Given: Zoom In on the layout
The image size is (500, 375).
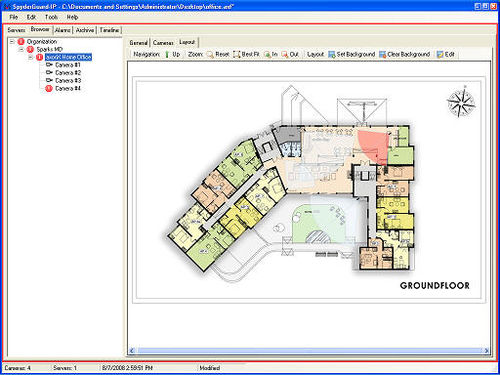Looking at the screenshot, I should click(267, 54).
